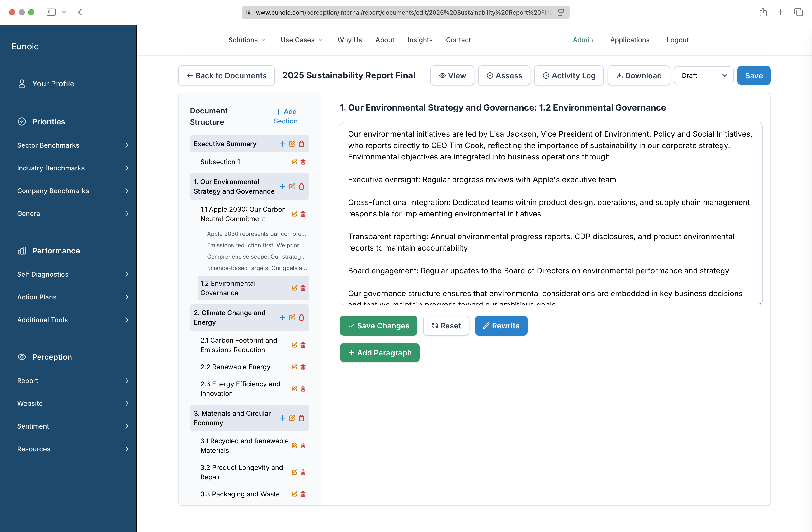This screenshot has width=812, height=532.
Task: Edit the Executive Summary section with pencil icon
Action: tap(292, 144)
